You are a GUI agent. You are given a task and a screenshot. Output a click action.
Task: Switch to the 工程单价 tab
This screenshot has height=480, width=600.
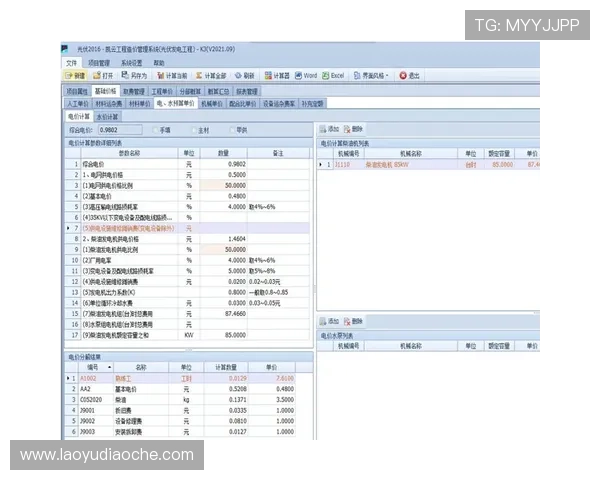pyautogui.click(x=162, y=91)
